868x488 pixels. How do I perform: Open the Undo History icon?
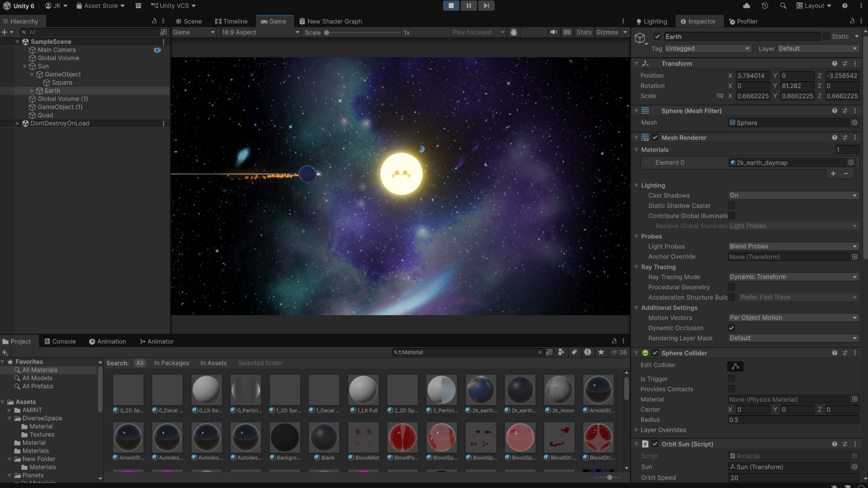tap(764, 6)
